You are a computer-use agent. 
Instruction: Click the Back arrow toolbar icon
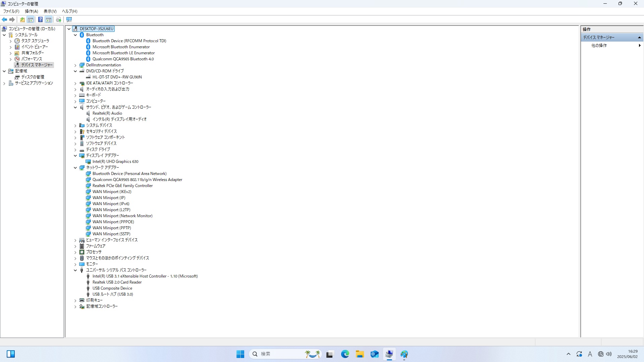coord(4,19)
